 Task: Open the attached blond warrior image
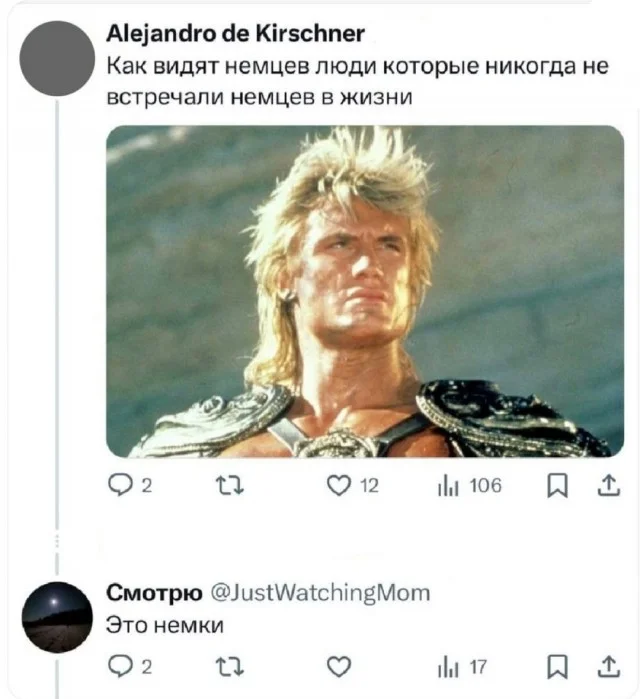point(365,292)
